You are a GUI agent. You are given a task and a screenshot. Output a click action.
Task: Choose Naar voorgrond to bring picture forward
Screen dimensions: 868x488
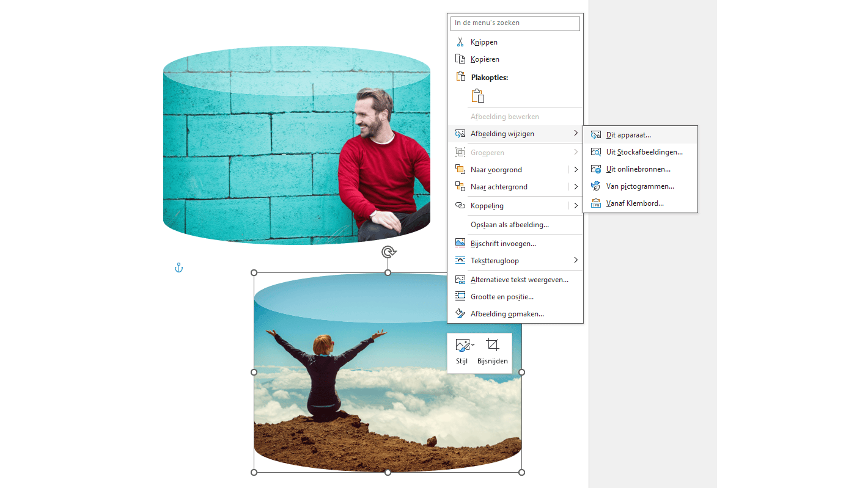(x=507, y=170)
